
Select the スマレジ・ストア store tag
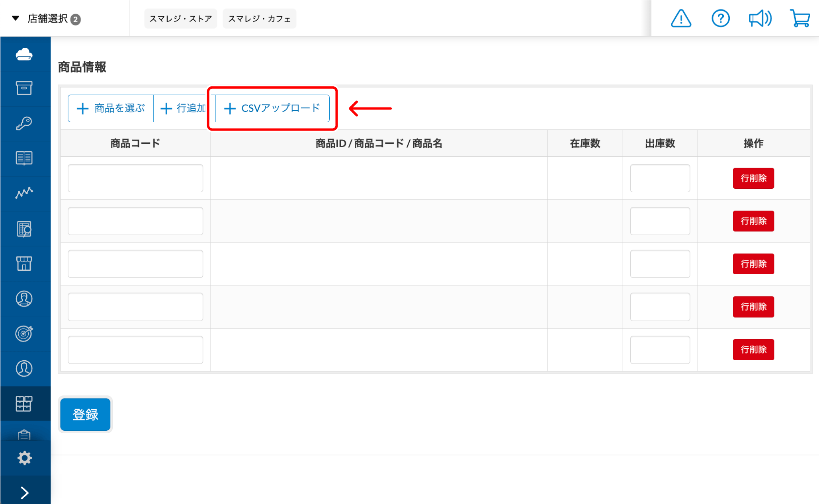click(180, 19)
